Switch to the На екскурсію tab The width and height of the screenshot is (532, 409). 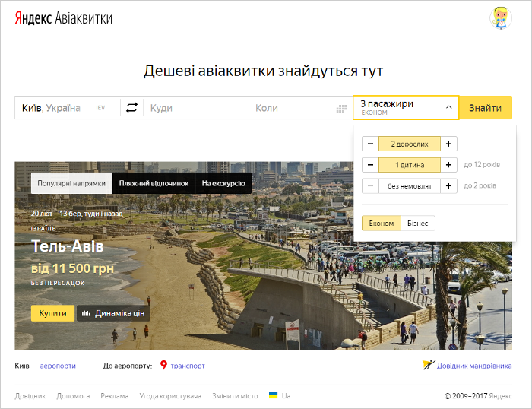223,183
